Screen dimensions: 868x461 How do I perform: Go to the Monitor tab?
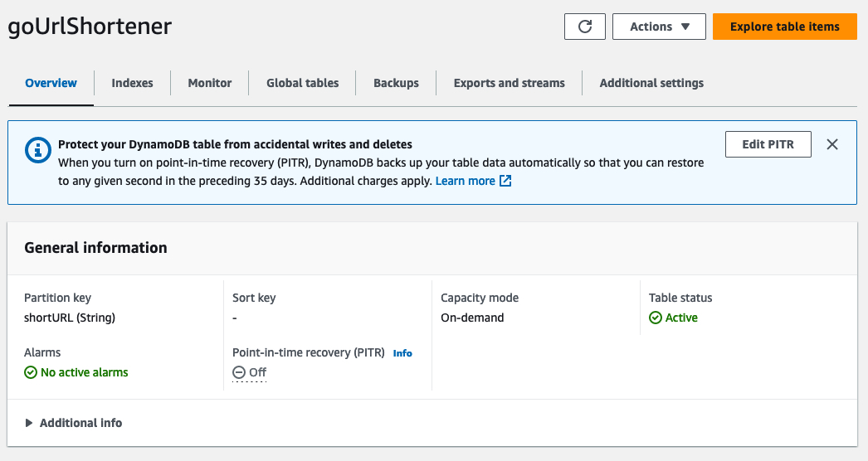[210, 83]
